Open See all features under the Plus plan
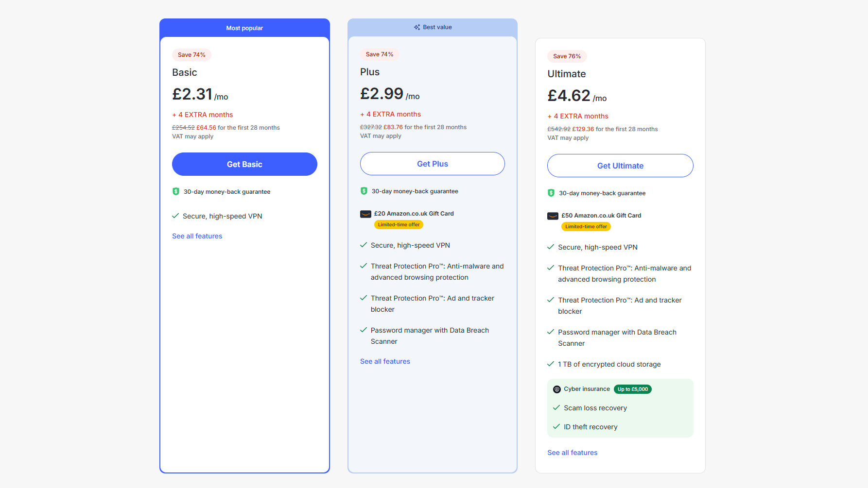868x488 pixels. tap(385, 361)
